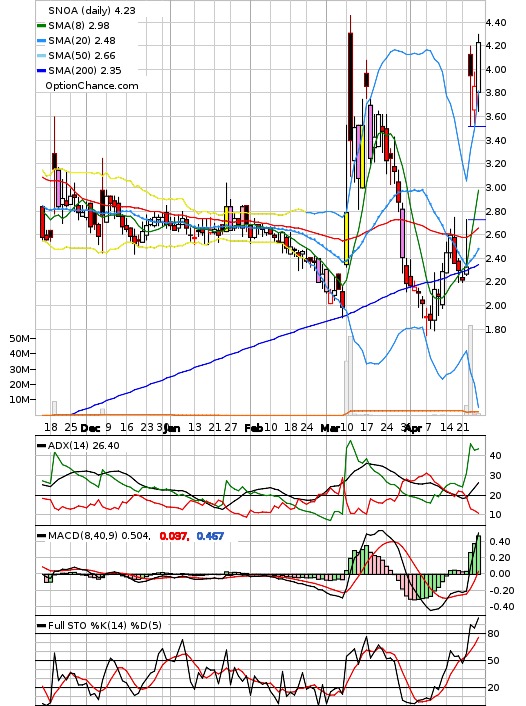Click the latest white candlestick near 4.20

pos(478,68)
